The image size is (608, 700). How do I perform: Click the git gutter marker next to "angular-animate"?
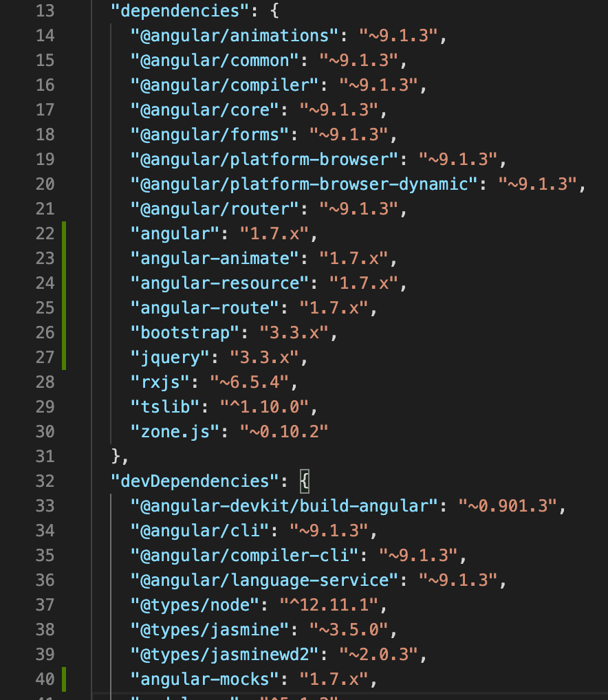coord(65,258)
